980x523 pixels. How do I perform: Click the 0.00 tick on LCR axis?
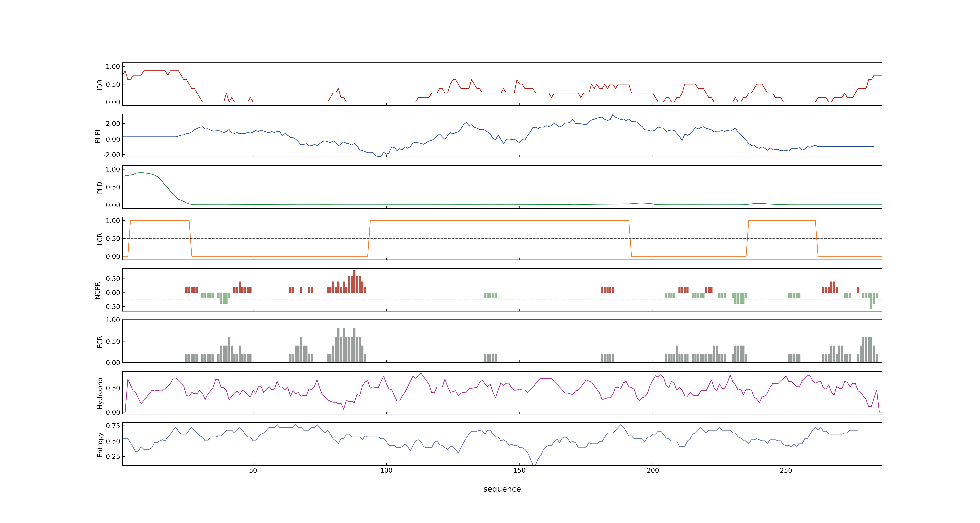[113, 256]
